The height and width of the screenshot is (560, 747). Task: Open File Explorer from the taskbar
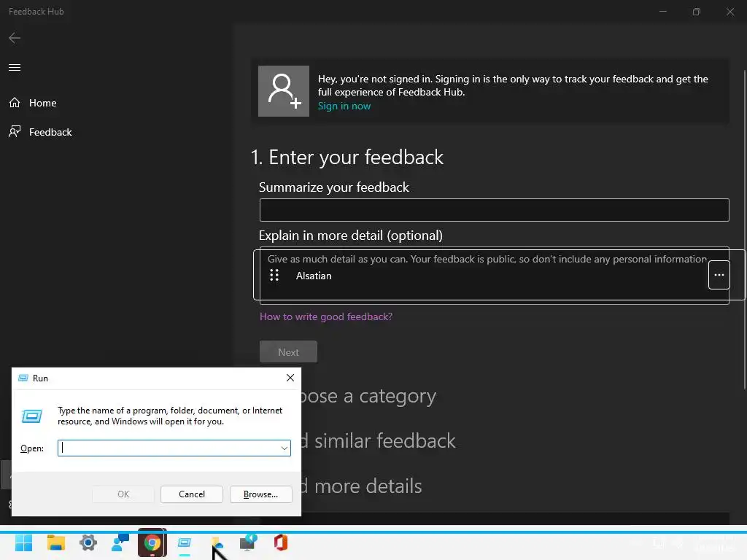[55, 542]
